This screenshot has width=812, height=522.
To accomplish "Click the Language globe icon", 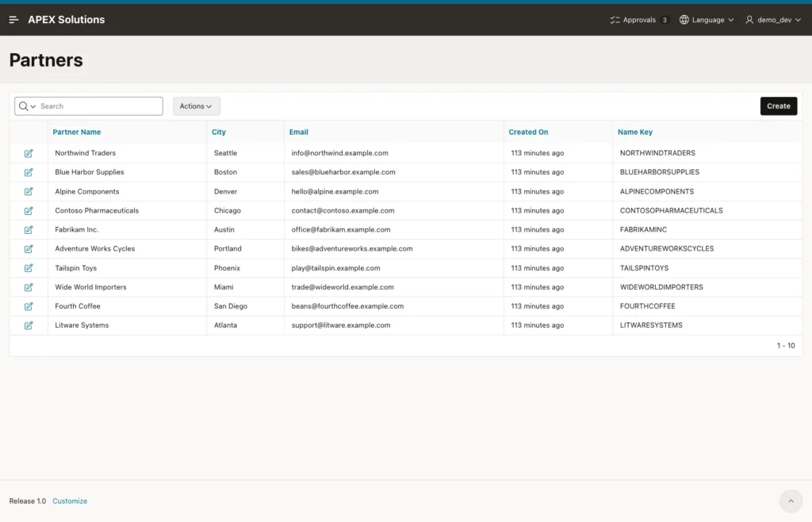I will (684, 20).
